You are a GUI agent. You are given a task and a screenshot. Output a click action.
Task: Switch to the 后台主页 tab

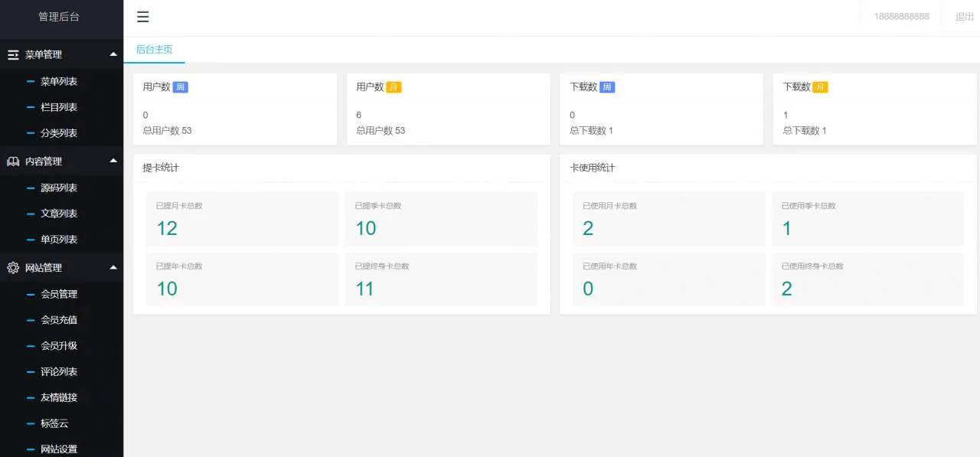(154, 50)
